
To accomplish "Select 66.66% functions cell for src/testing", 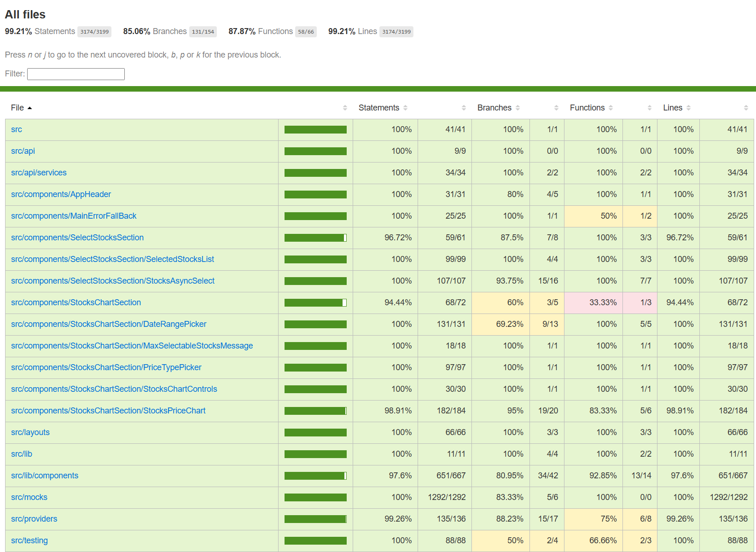I will tap(593, 540).
